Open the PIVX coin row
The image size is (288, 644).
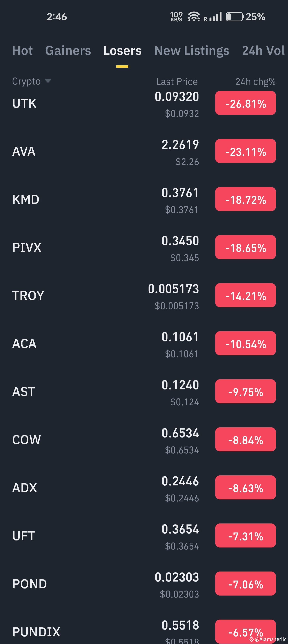pos(144,248)
